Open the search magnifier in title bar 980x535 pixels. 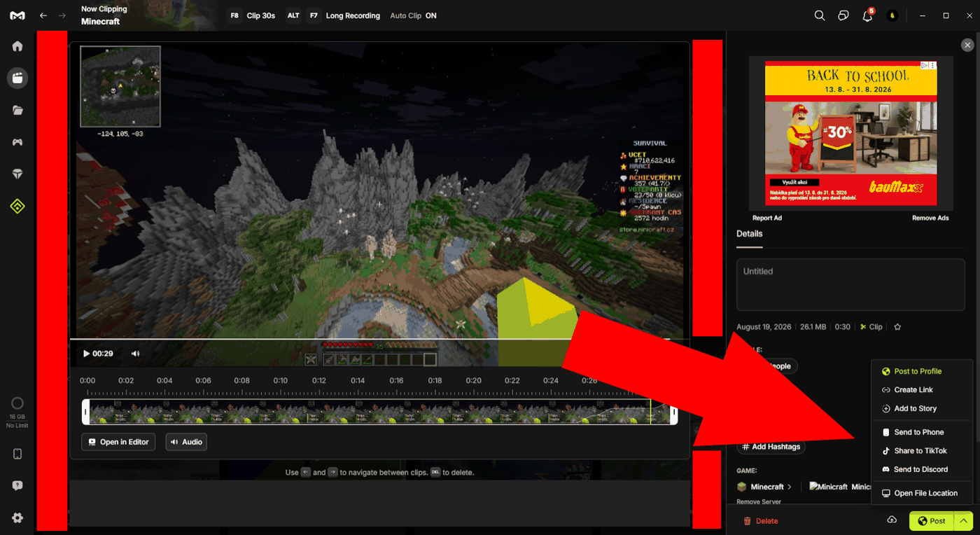click(820, 15)
